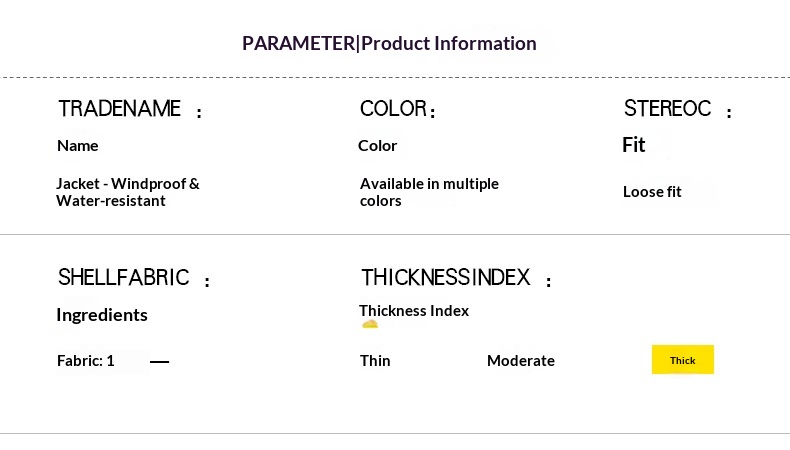Click the SHELLFABRIC heading
Screen dimensions: 790x450
123,278
